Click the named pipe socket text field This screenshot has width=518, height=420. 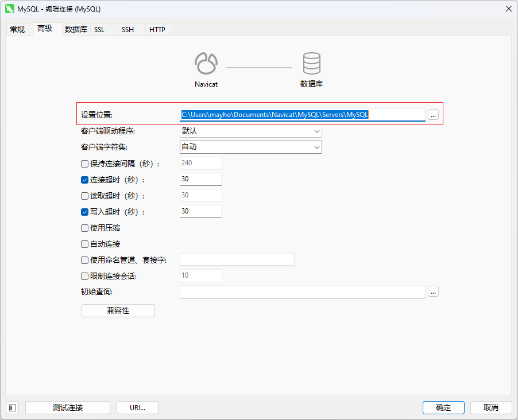click(x=237, y=259)
